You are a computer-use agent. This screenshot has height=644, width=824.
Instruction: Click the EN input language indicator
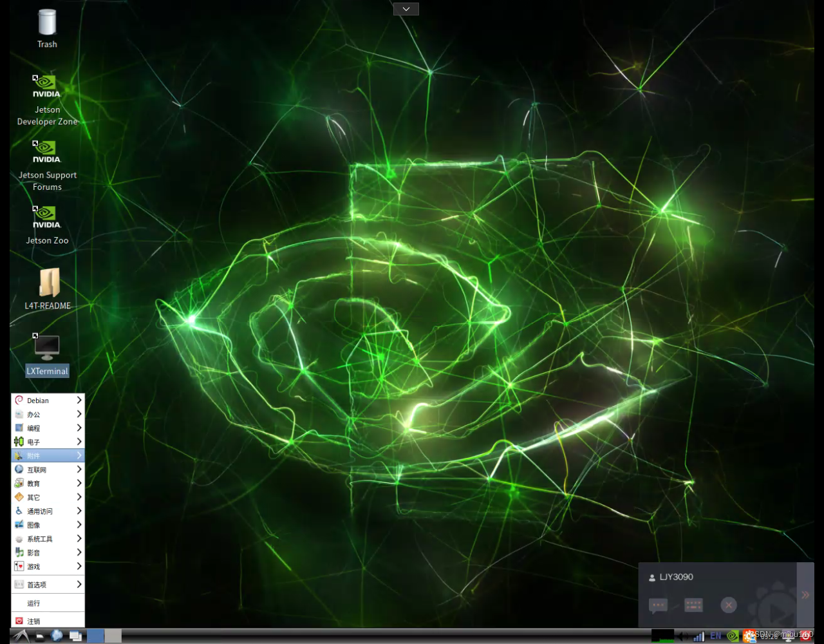click(716, 636)
